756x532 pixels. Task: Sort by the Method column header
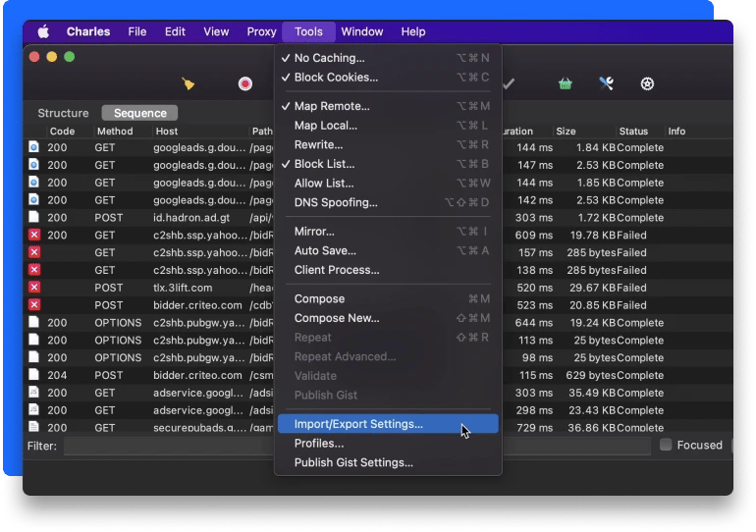pyautogui.click(x=115, y=132)
